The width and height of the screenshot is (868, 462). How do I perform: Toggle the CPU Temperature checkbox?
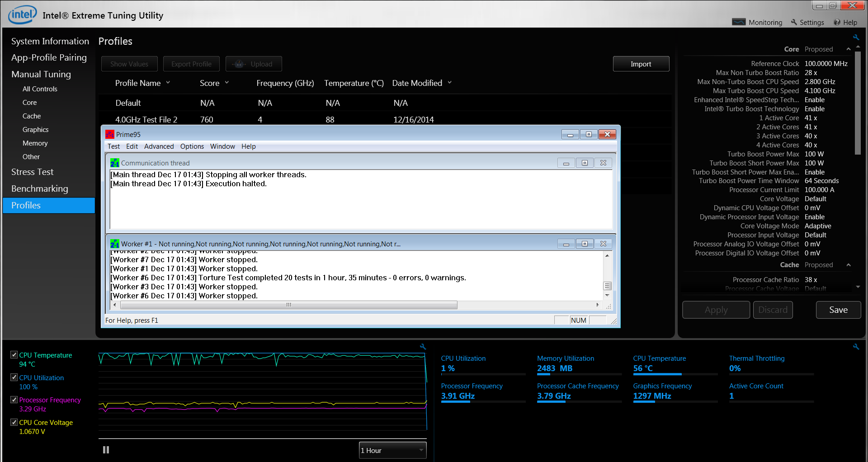[14, 355]
